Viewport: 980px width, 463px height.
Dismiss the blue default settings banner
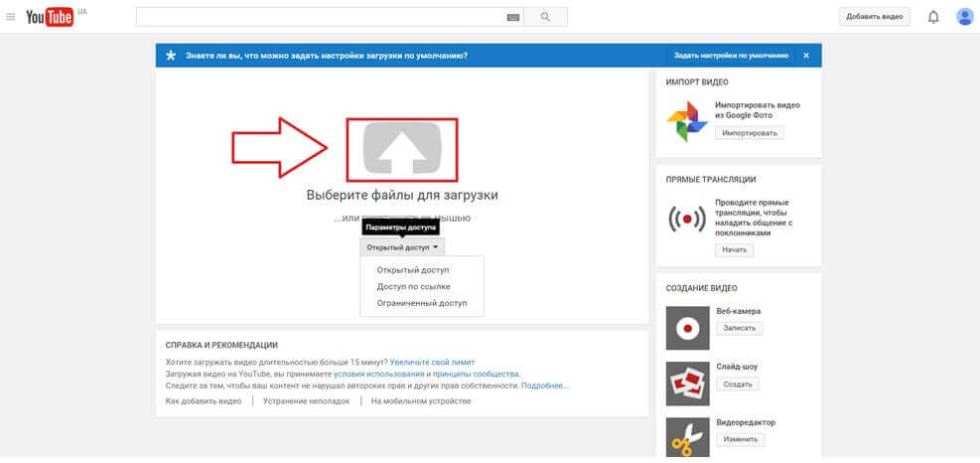coord(805,56)
